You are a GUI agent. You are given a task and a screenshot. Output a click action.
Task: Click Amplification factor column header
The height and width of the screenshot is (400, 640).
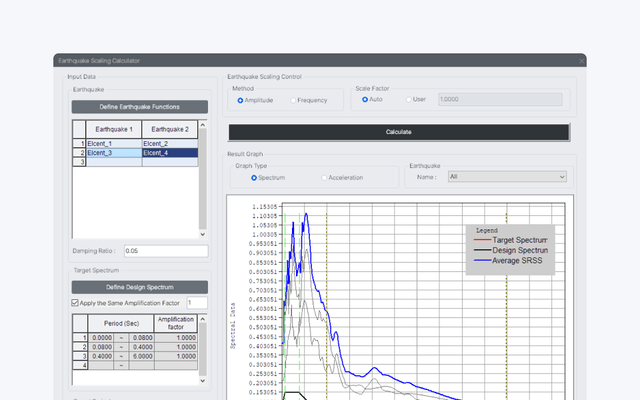176,324
